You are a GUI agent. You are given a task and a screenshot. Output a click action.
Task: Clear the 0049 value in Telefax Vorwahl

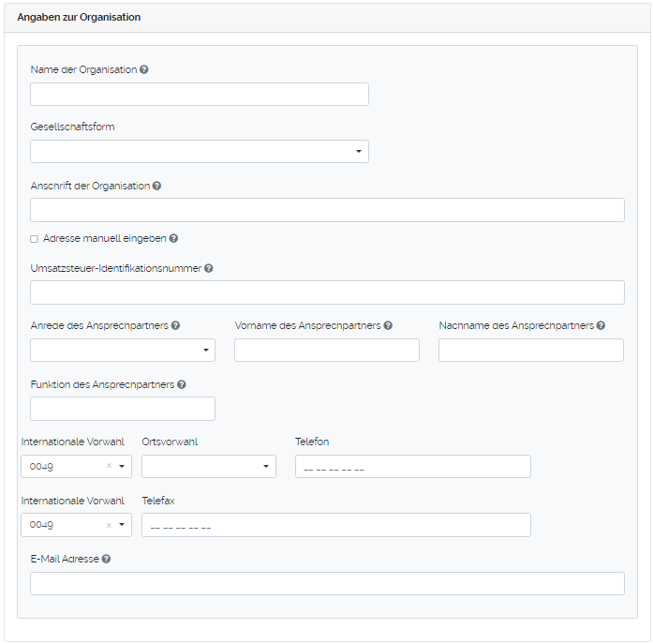pos(109,525)
